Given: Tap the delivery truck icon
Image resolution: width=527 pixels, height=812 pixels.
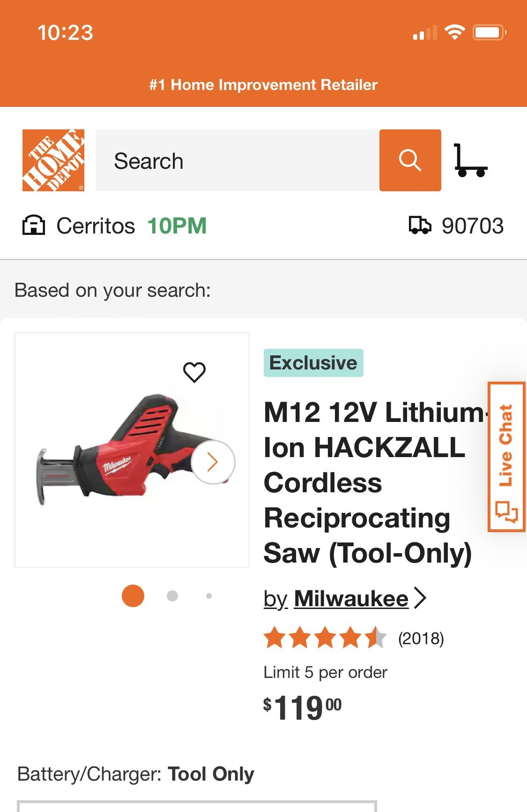Looking at the screenshot, I should [419, 226].
